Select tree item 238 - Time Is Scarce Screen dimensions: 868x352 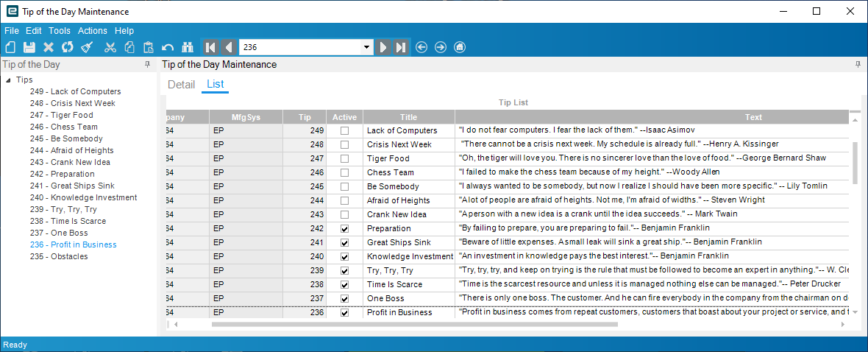68,221
